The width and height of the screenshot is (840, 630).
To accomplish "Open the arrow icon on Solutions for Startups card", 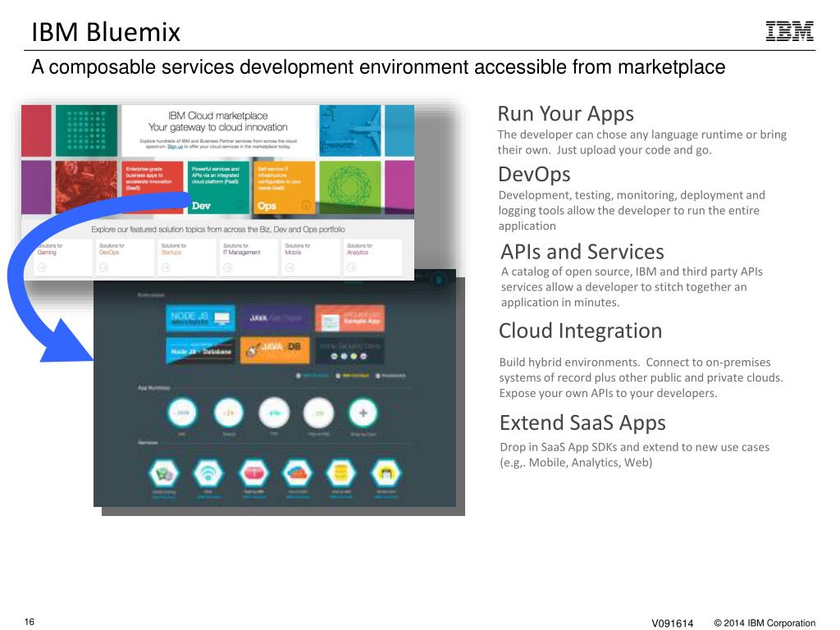I will point(166,268).
